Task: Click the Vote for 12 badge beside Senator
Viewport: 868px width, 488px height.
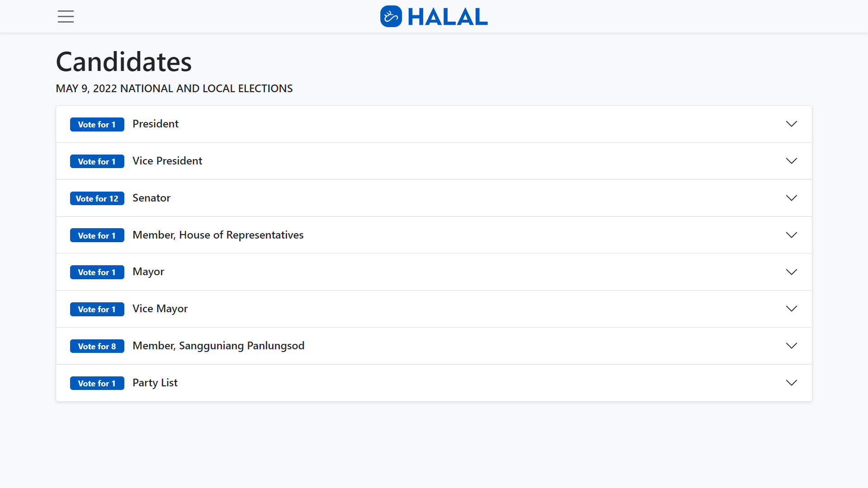Action: [x=97, y=198]
